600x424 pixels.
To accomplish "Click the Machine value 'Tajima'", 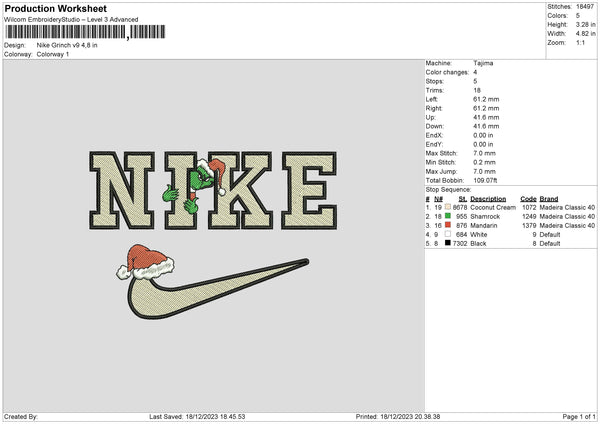I will point(483,63).
